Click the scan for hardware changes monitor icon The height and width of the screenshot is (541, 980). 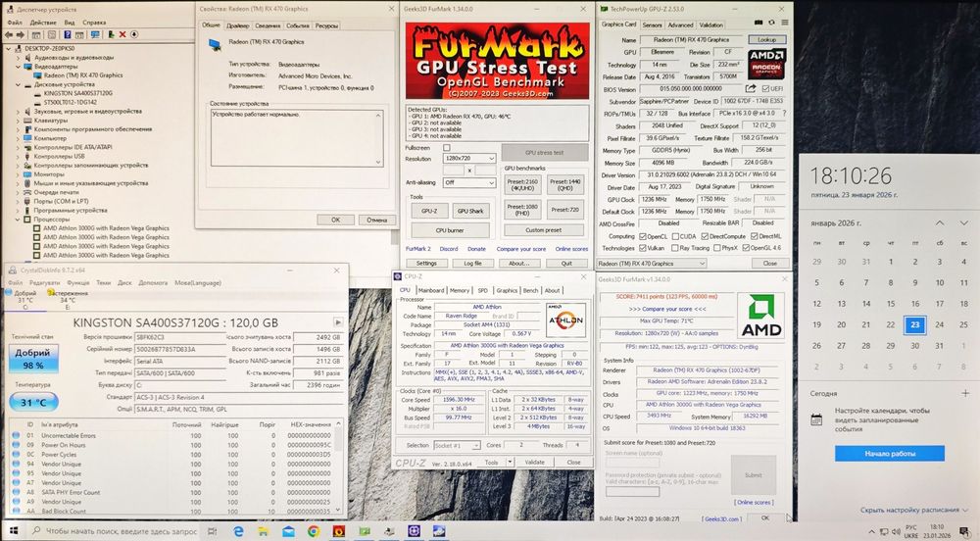point(95,35)
